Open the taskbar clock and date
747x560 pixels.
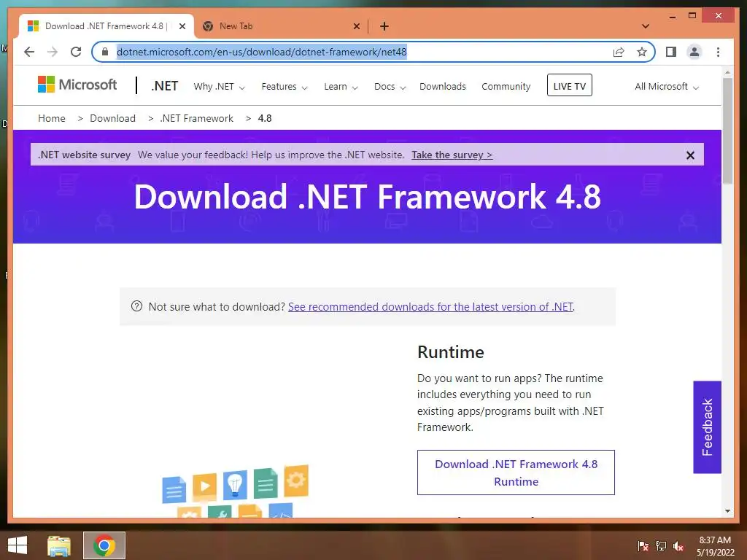tap(715, 546)
